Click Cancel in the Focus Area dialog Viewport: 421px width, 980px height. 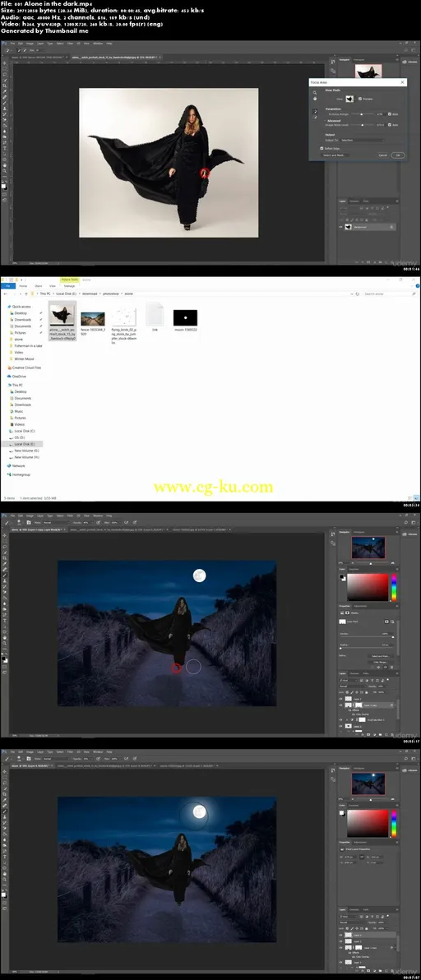tap(382, 155)
